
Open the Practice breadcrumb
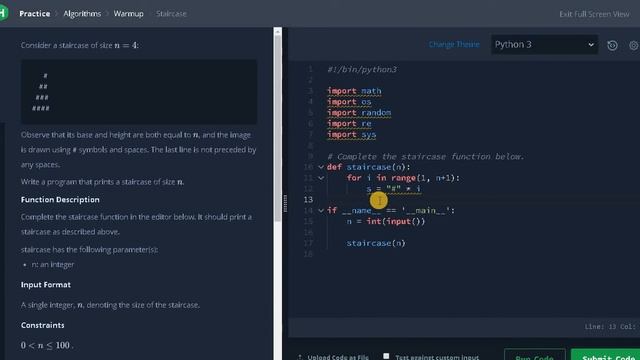(x=35, y=13)
